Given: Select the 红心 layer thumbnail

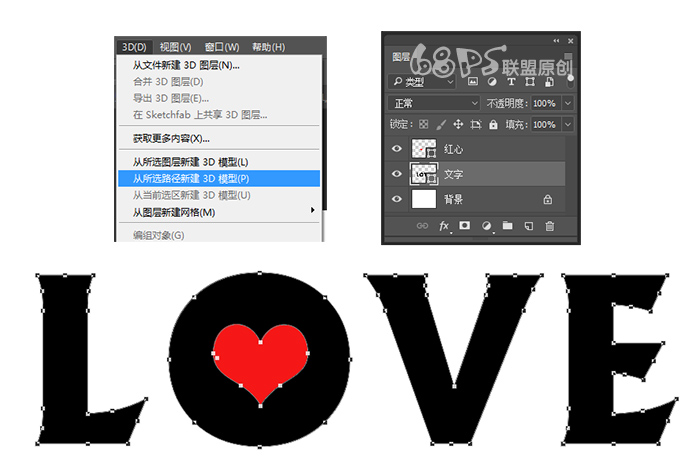Looking at the screenshot, I should click(424, 149).
